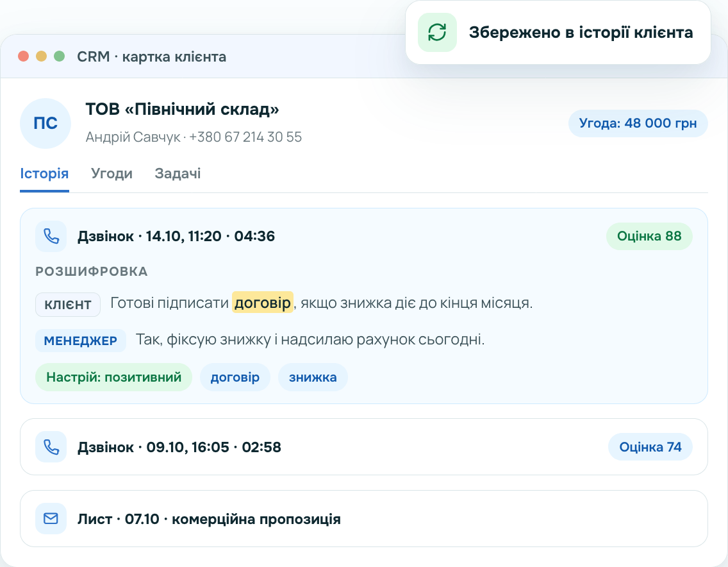Select the договір tag chip
Image resolution: width=728 pixels, height=567 pixels.
coord(235,377)
